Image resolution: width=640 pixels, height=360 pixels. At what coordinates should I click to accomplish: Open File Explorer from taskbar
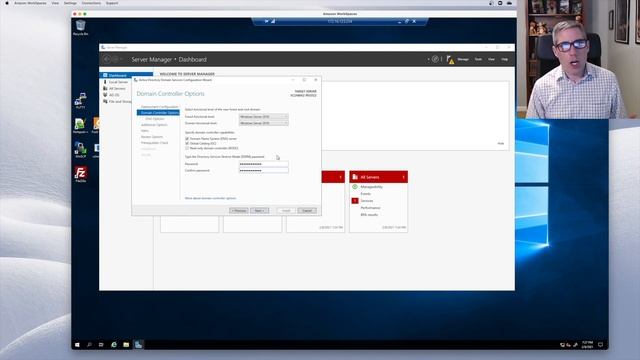[x=126, y=345]
